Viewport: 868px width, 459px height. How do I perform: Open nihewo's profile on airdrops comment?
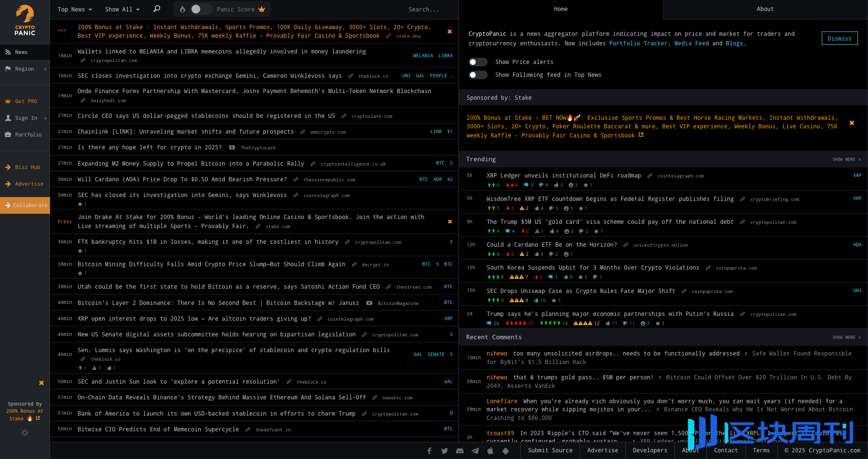click(497, 354)
